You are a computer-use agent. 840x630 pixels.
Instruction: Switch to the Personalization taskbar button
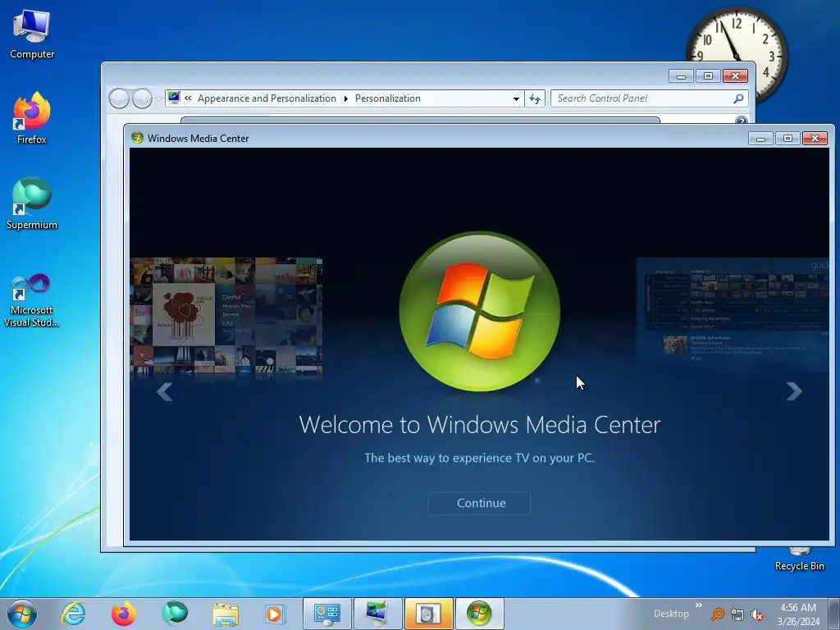click(377, 614)
